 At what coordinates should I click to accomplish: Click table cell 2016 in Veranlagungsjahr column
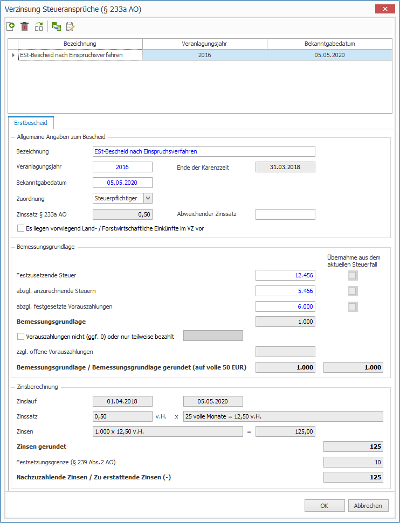click(205, 55)
